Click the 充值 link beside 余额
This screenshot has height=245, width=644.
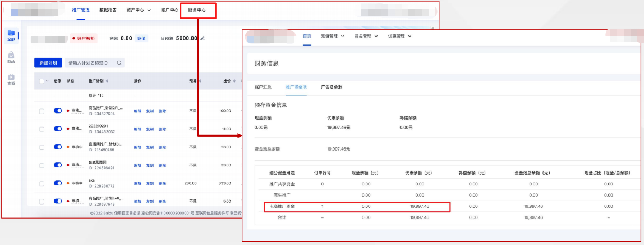click(142, 38)
